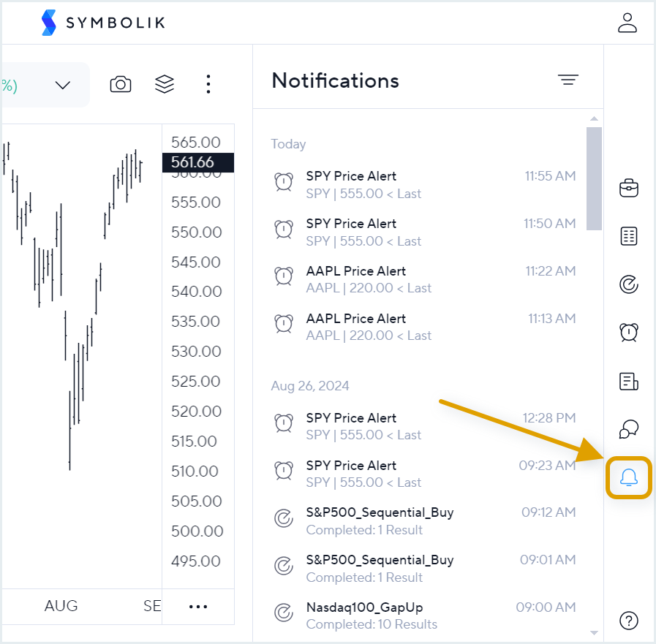This screenshot has height=644, width=656.
Task: Click the camera snapshot icon
Action: 121,84
